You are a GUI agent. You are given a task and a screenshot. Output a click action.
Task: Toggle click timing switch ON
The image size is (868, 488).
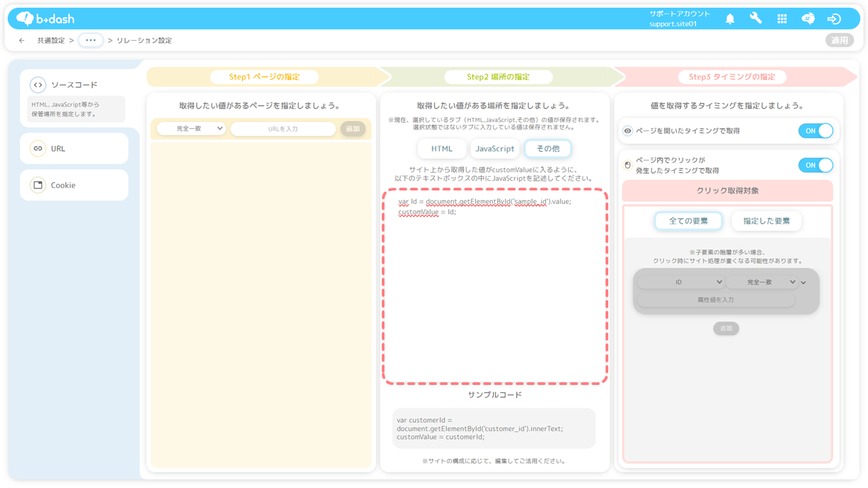click(816, 165)
